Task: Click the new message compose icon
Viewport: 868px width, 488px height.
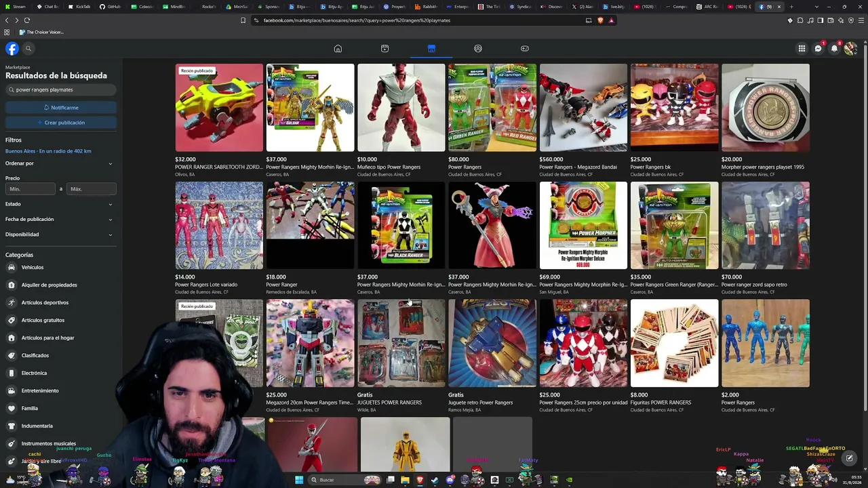Action: tap(849, 459)
